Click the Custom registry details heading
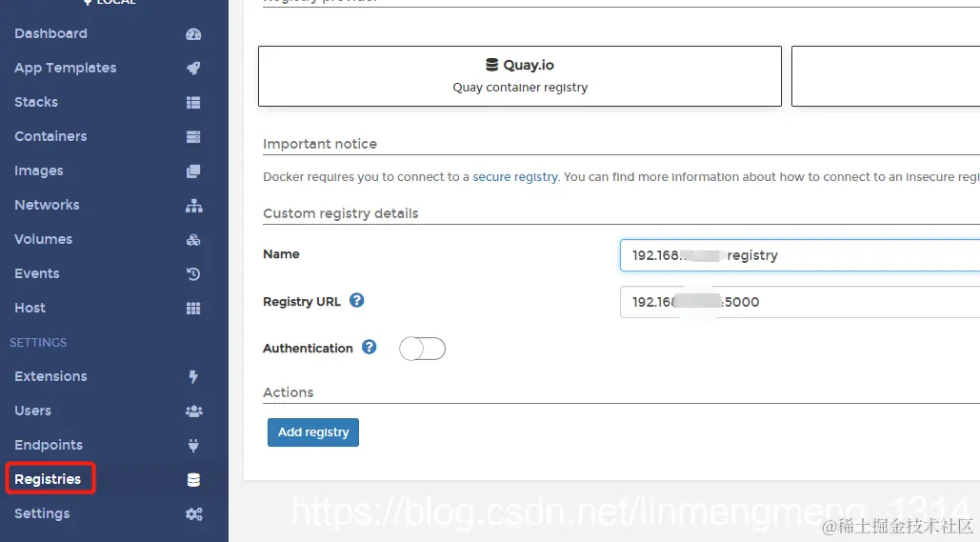Screen dimensions: 980x542 pyautogui.click(x=341, y=213)
